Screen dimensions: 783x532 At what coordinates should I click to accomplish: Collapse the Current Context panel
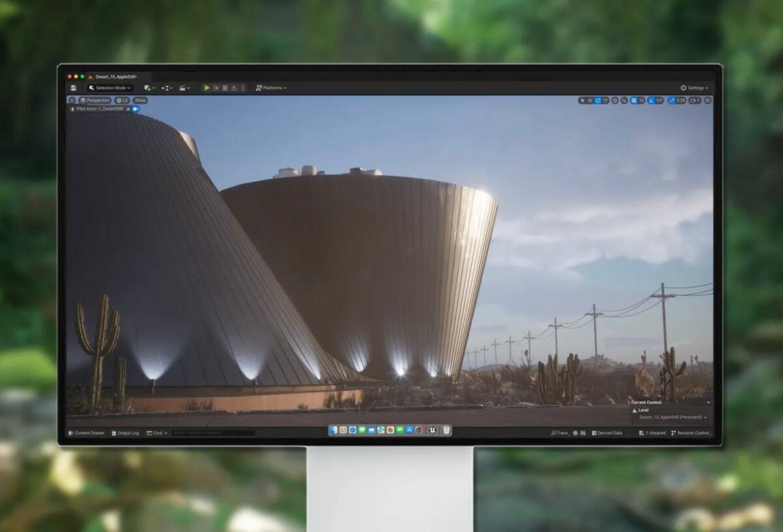coord(708,402)
